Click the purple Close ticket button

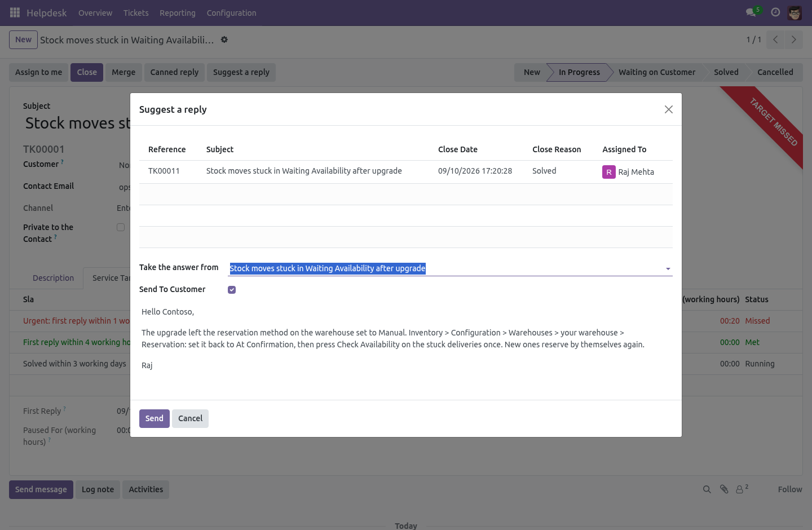point(87,72)
